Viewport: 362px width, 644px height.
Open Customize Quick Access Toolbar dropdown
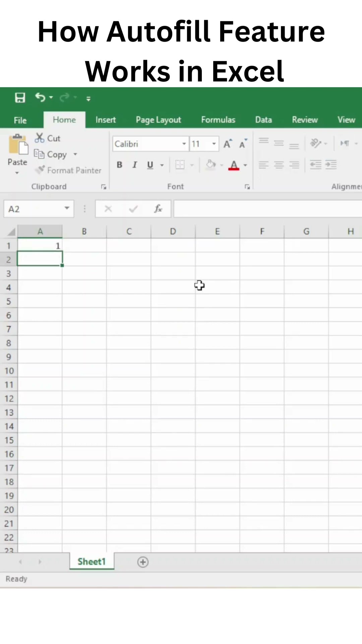[88, 98]
